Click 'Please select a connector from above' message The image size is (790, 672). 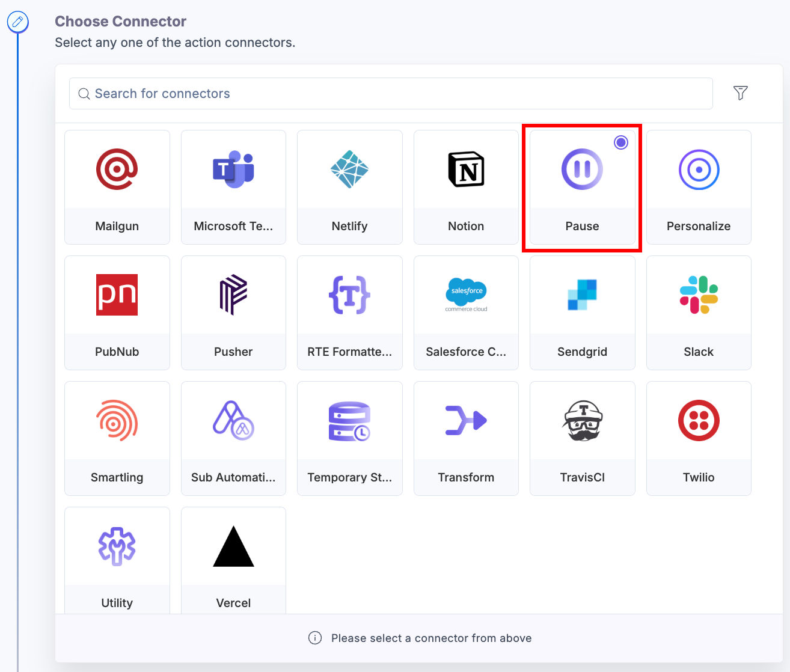[x=431, y=638]
